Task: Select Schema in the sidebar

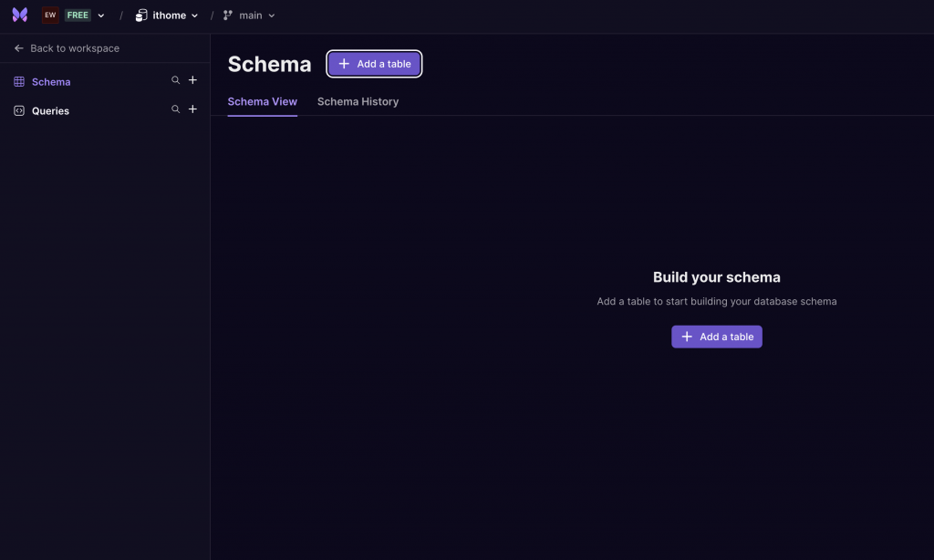Action: (x=51, y=82)
